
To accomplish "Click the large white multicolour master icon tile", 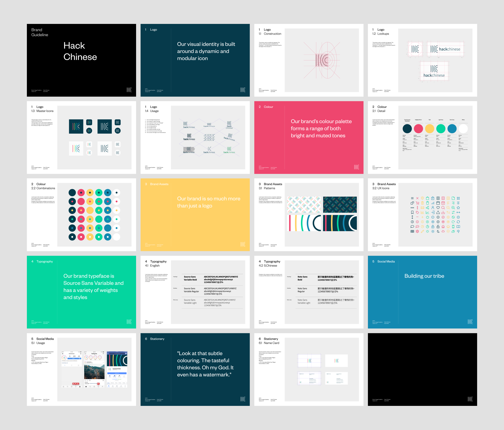I will (x=76, y=149).
